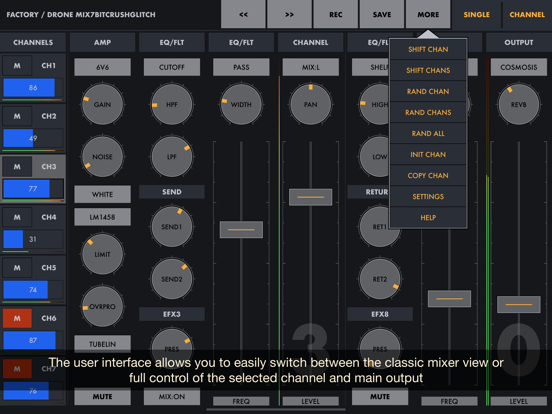Image resolution: width=552 pixels, height=414 pixels.
Task: Open SETTINGS from the MORE menu
Action: (x=428, y=196)
